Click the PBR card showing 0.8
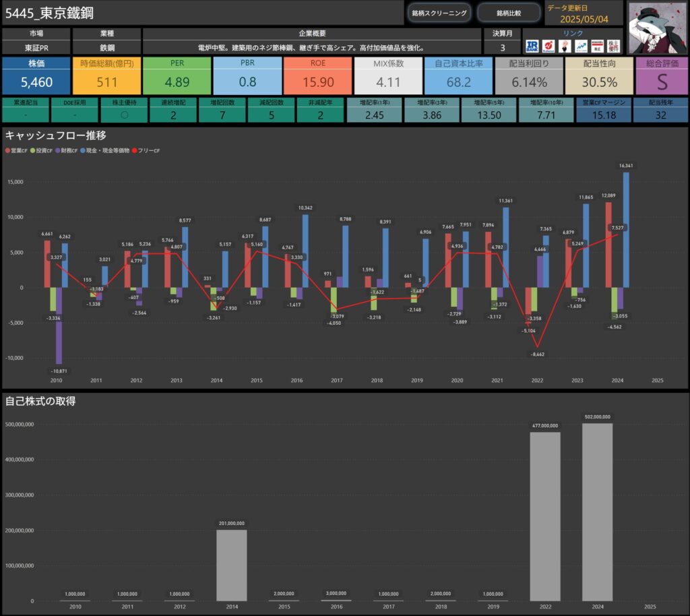This screenshot has height=616, width=690. pos(247,75)
